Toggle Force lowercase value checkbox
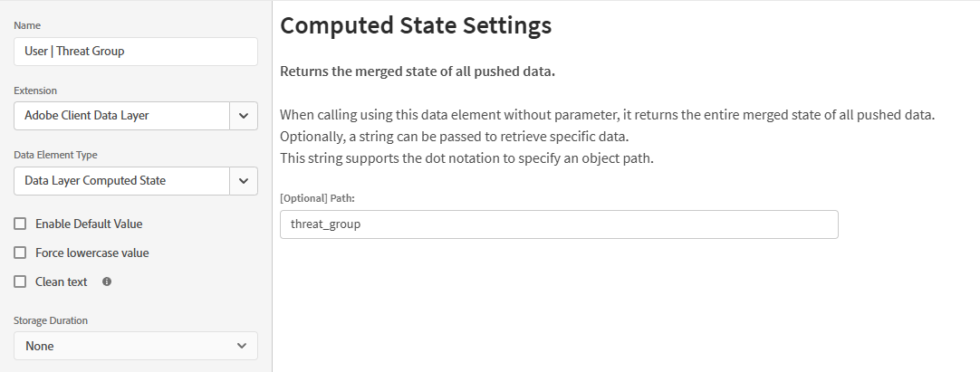The height and width of the screenshot is (372, 980). coord(20,253)
